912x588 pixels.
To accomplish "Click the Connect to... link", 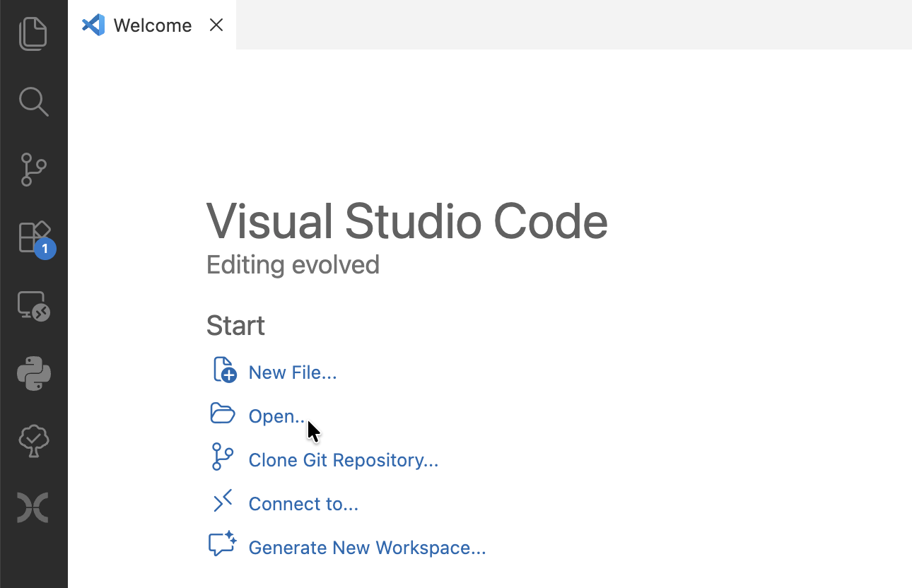I will [x=303, y=503].
